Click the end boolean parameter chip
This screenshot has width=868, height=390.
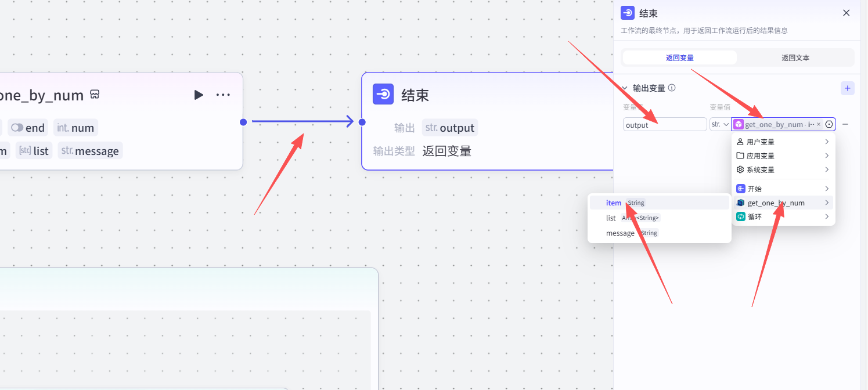pos(28,128)
